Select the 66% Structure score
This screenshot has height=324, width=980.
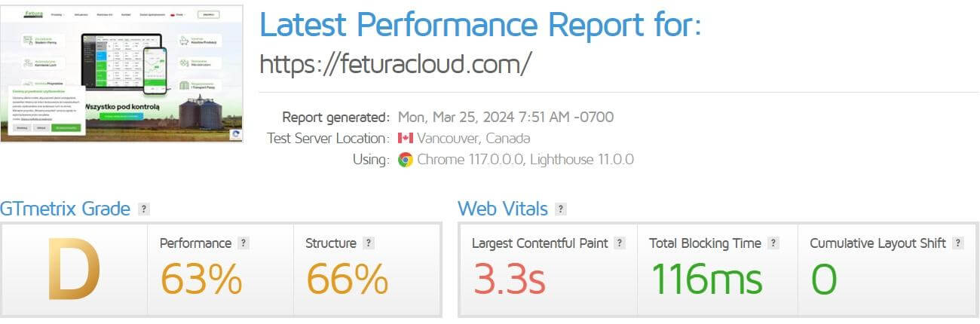pyautogui.click(x=347, y=278)
